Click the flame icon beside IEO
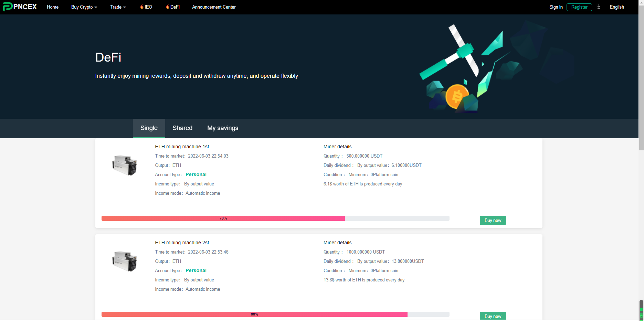 [x=141, y=7]
